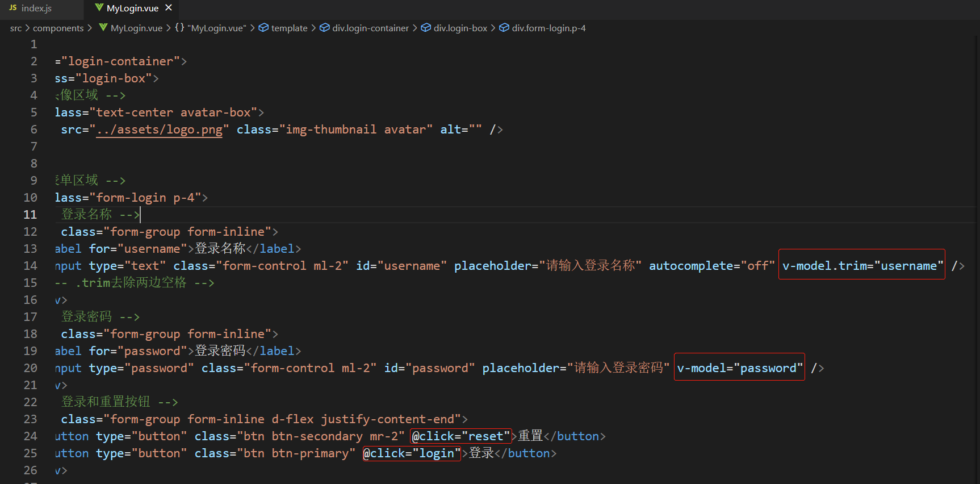Image resolution: width=980 pixels, height=484 pixels.
Task: Click the div.login-box breadcrumb cube icon
Action: 426,28
